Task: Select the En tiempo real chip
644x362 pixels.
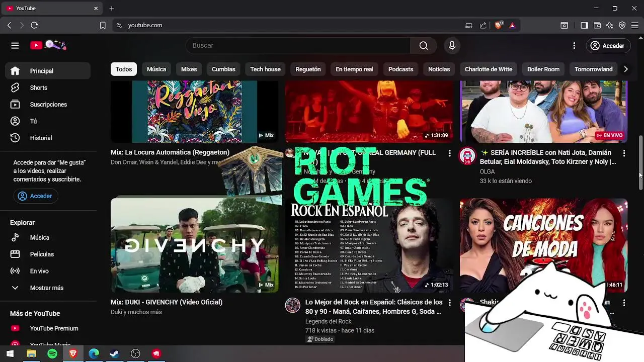Action: tap(355, 69)
